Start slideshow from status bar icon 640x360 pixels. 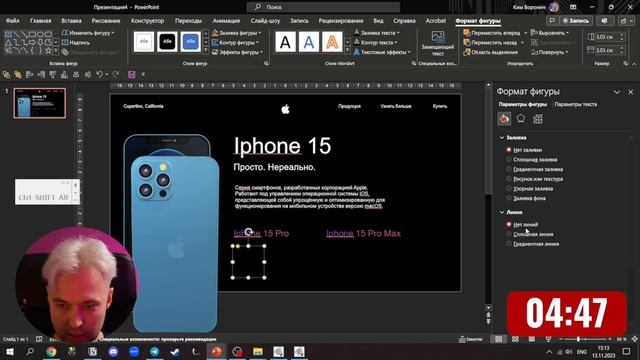(548, 339)
